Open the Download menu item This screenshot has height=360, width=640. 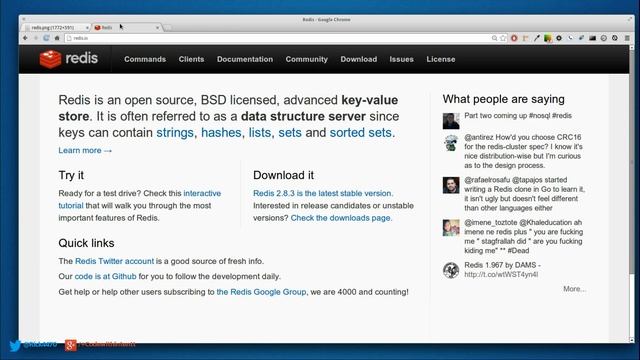coord(359,59)
